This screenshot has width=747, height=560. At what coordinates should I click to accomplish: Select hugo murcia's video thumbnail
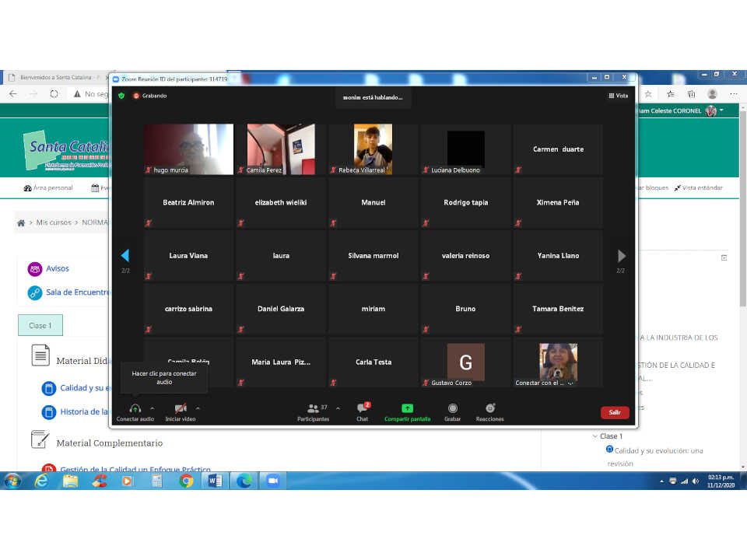pos(188,149)
